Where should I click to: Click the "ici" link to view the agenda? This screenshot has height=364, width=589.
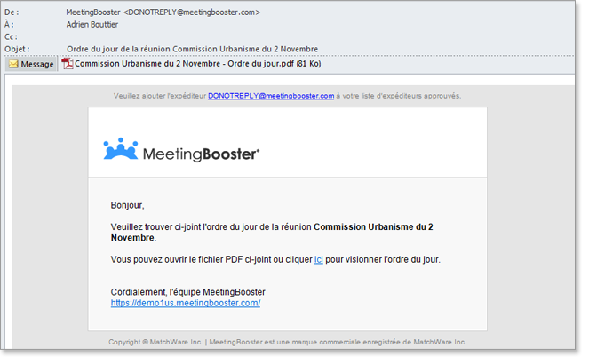[x=319, y=259]
